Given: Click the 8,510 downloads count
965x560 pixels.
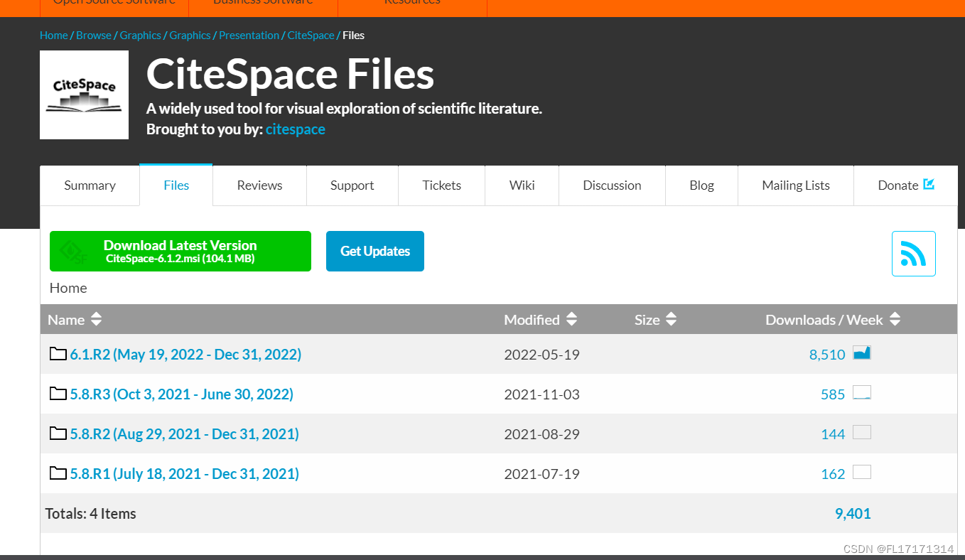Looking at the screenshot, I should point(827,355).
